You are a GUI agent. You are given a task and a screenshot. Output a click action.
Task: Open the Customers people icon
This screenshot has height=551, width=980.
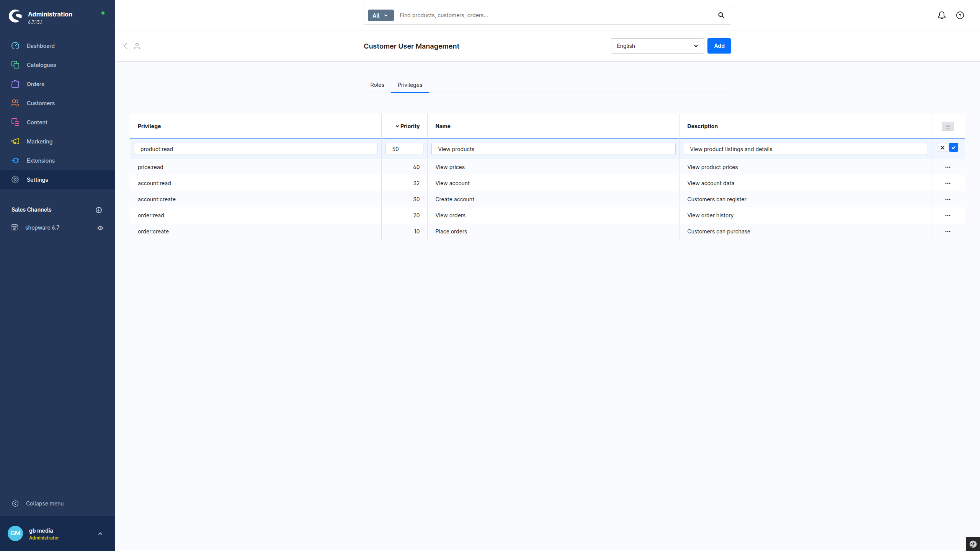[x=15, y=103]
